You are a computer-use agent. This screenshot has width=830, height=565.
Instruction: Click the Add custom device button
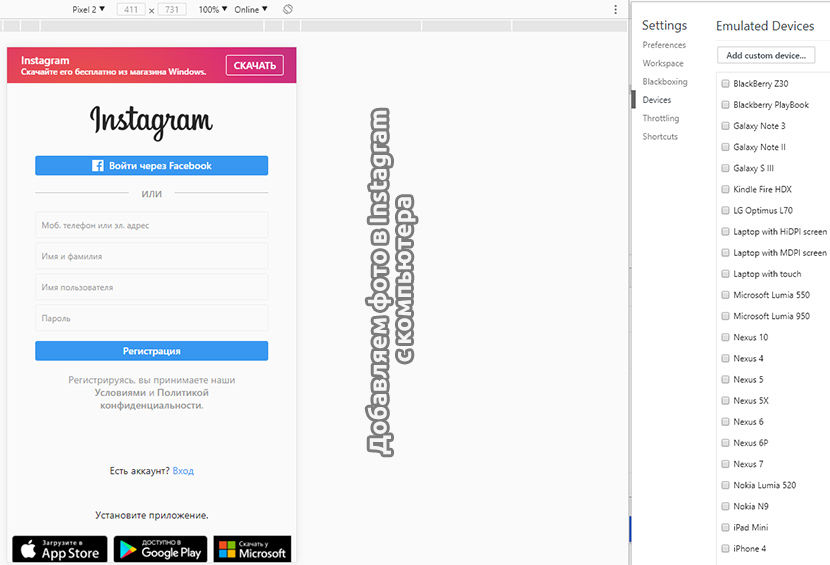pos(766,55)
